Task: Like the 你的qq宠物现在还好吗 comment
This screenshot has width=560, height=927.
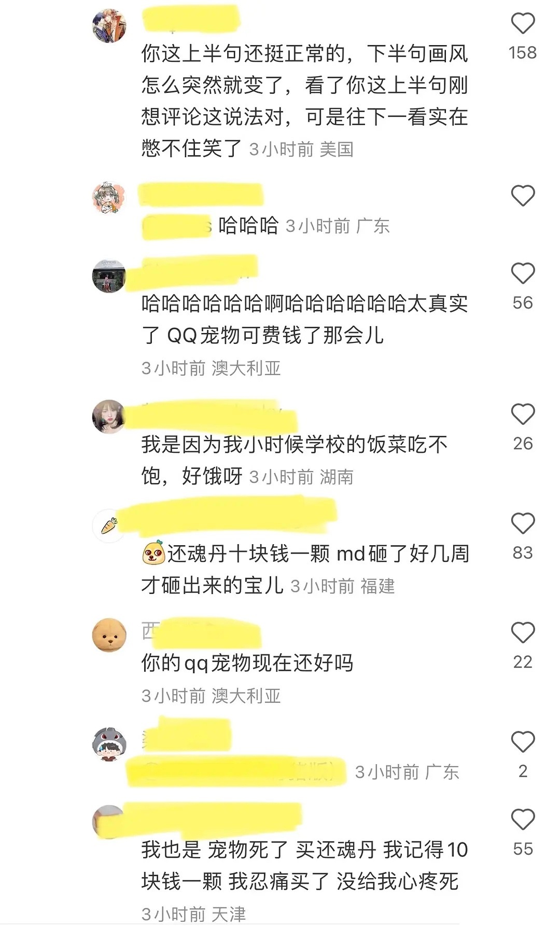Action: tap(523, 633)
